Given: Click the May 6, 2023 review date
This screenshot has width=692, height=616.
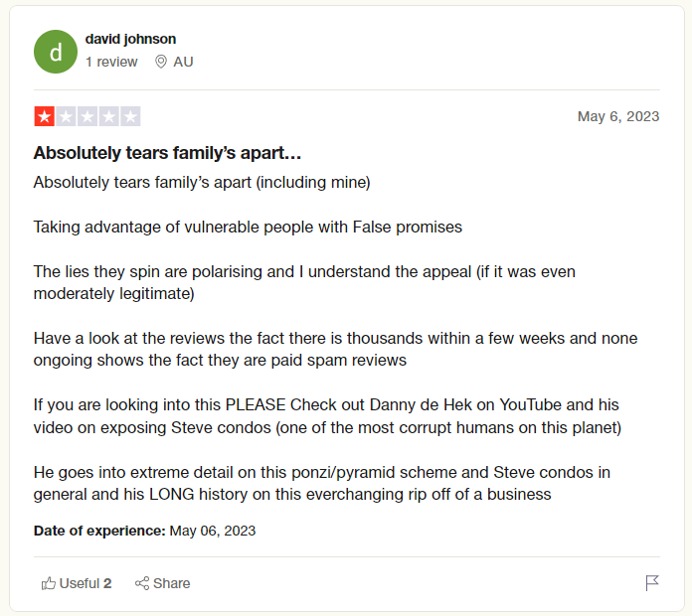Looking at the screenshot, I should [x=618, y=116].
